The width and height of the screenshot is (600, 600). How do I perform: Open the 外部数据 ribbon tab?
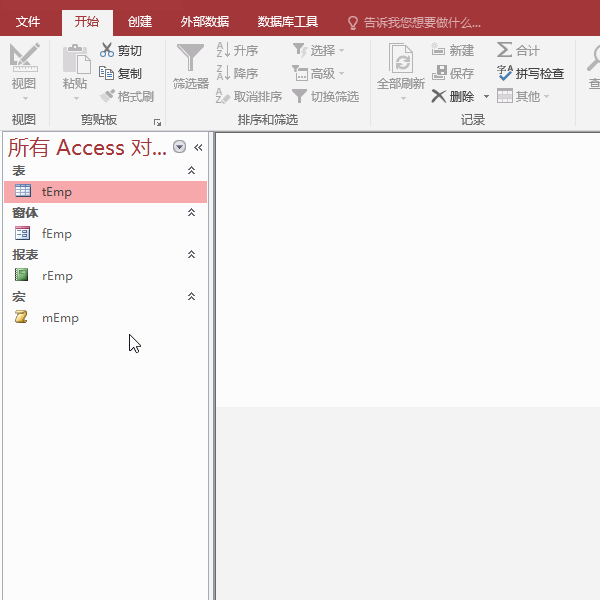pyautogui.click(x=205, y=22)
